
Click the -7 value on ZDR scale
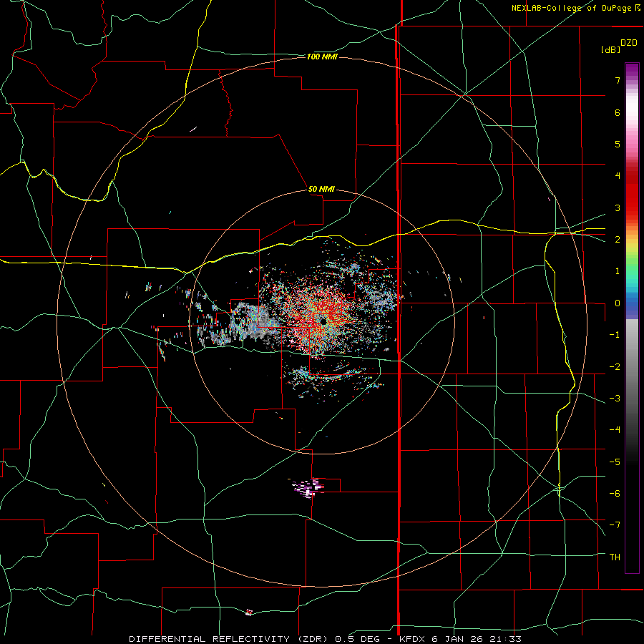point(615,525)
